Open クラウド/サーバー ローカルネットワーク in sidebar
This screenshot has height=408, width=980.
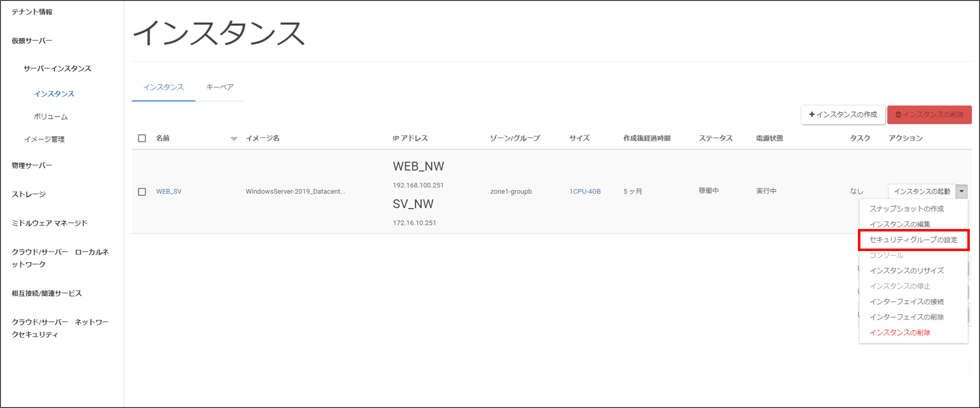60,258
